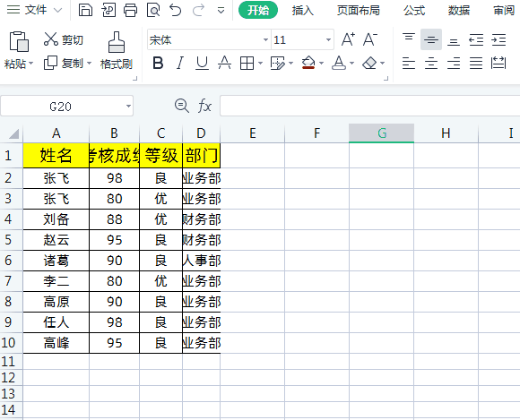Click the distributed alignment icon
Screen dimensions: 520x420
[498, 63]
